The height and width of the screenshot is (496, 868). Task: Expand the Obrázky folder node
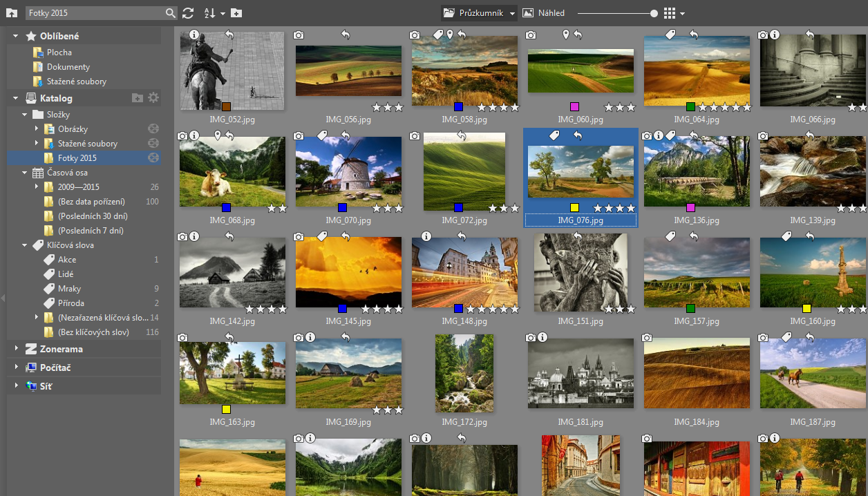coord(37,129)
